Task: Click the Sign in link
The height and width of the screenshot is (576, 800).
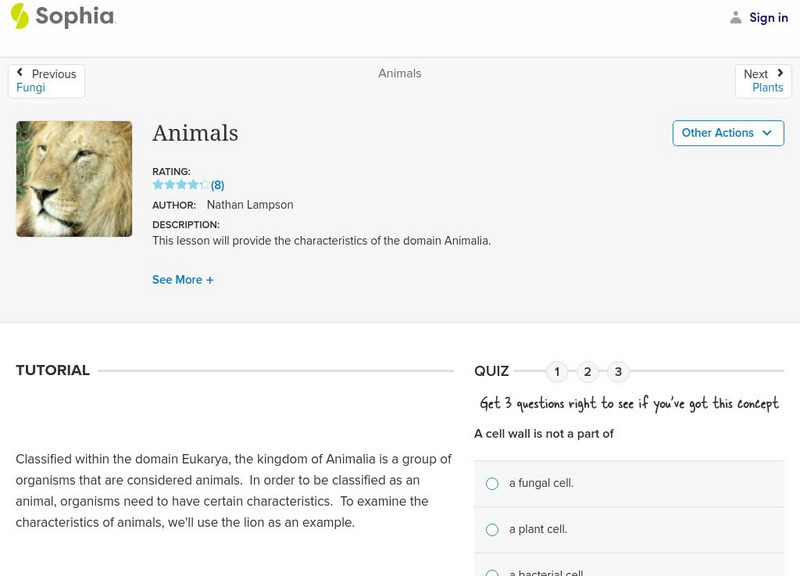Action: pos(768,18)
